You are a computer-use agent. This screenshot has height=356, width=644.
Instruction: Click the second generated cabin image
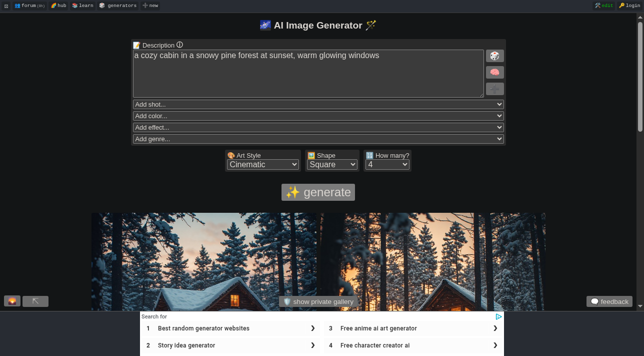432,262
